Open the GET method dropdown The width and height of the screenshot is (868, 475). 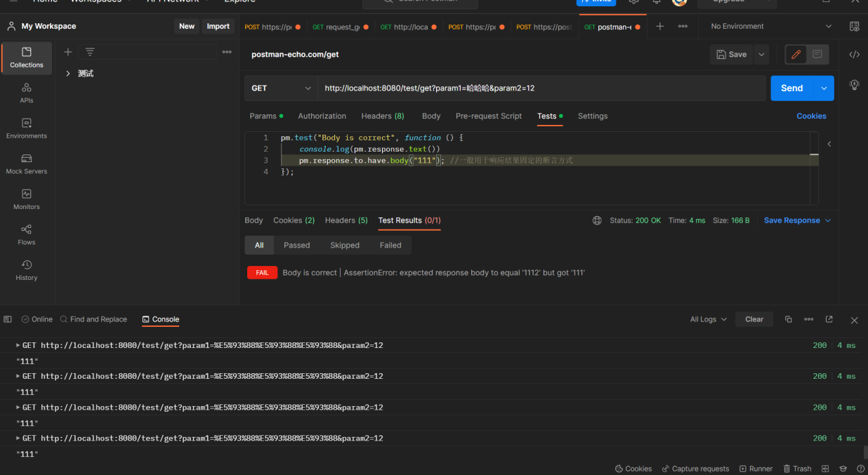pyautogui.click(x=281, y=88)
